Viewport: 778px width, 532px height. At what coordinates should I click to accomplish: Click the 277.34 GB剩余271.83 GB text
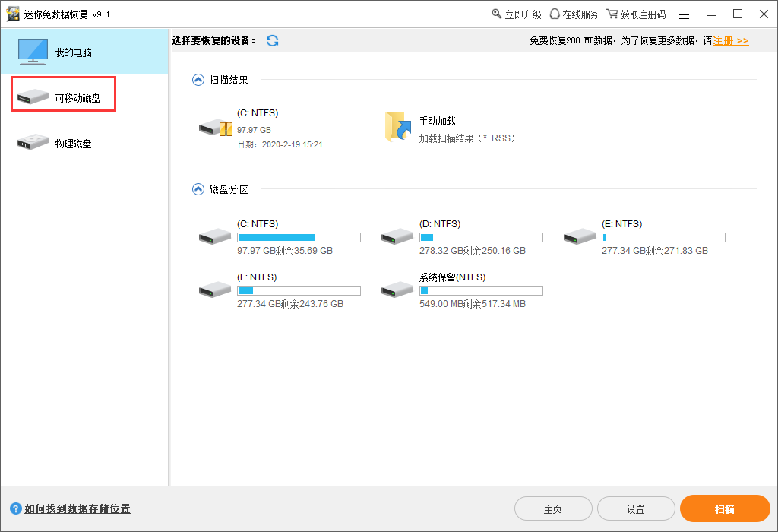click(655, 251)
